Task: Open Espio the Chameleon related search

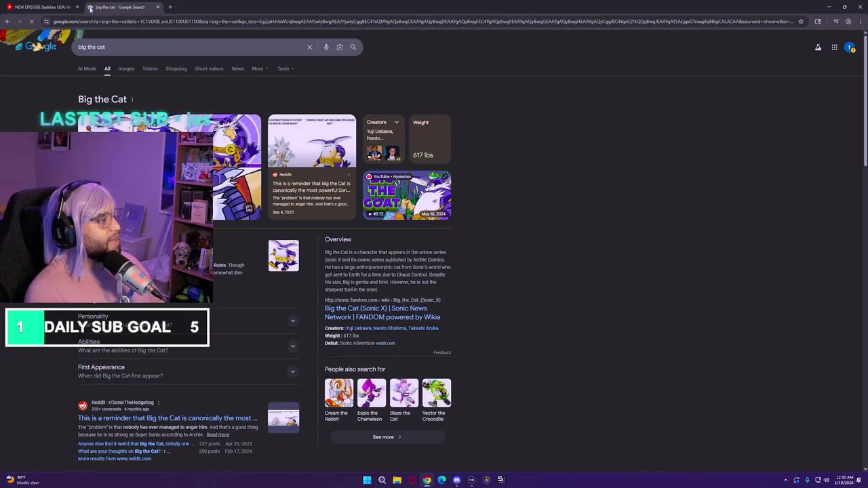Action: [x=371, y=400]
